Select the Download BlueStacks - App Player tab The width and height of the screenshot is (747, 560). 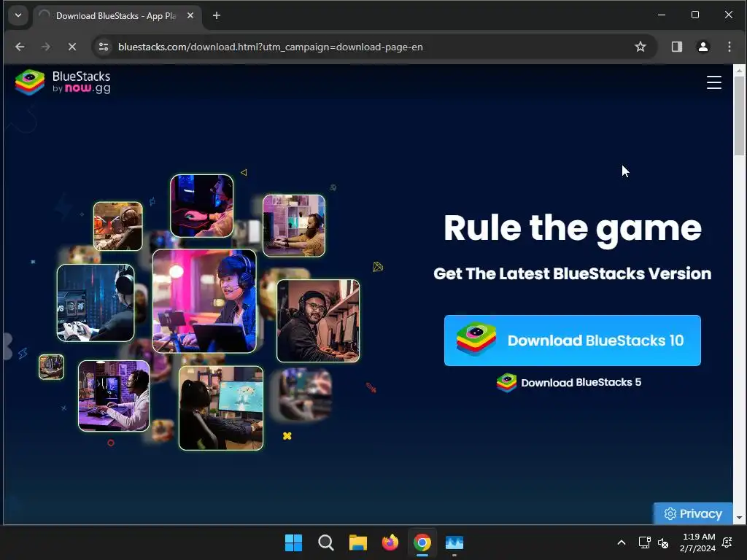click(117, 16)
